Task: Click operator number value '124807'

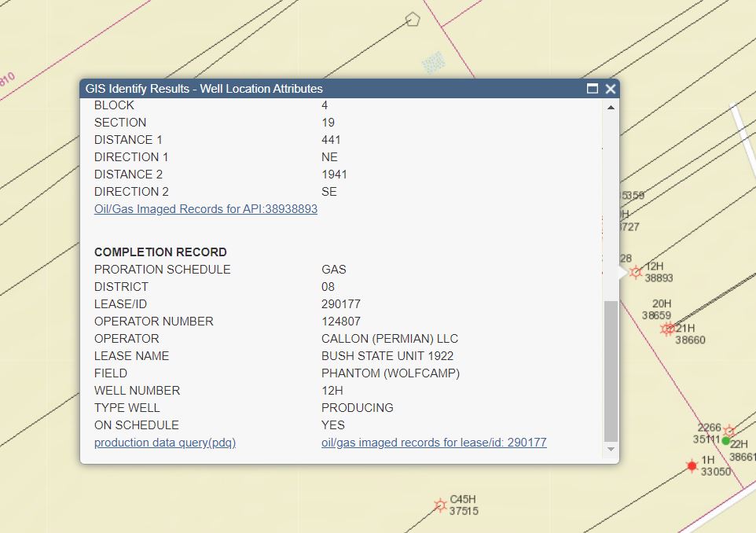Action: 341,322
